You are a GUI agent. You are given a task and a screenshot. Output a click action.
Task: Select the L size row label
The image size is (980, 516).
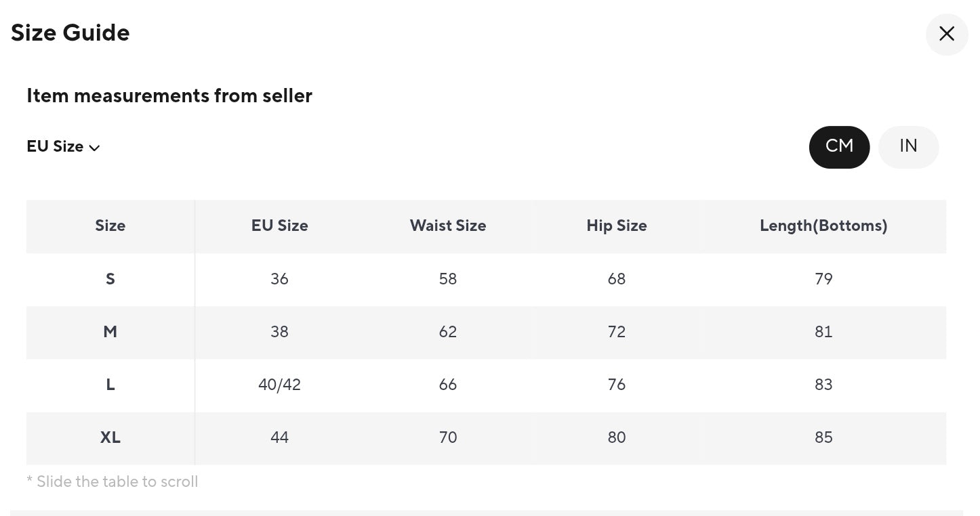click(110, 385)
